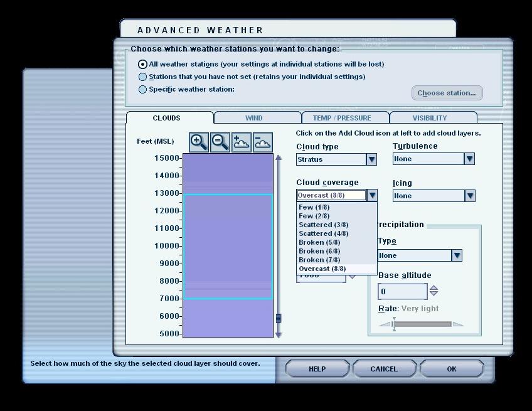Expand the Turbulence dropdown

469,159
